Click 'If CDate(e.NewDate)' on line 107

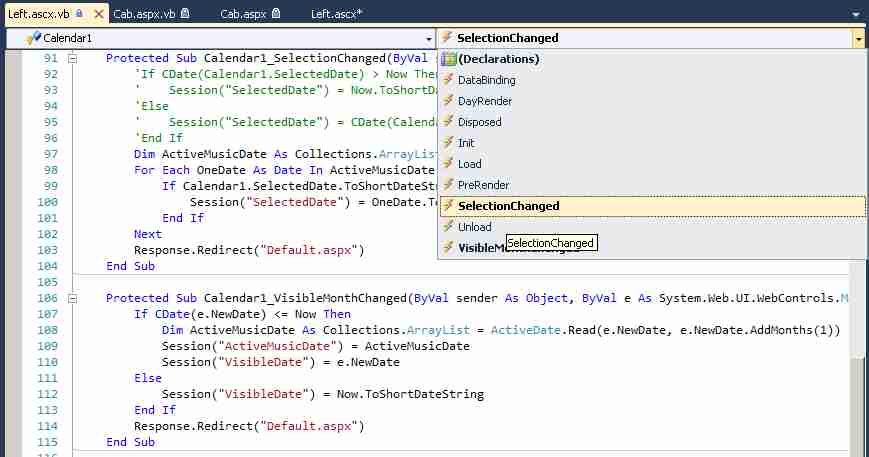[200, 315]
